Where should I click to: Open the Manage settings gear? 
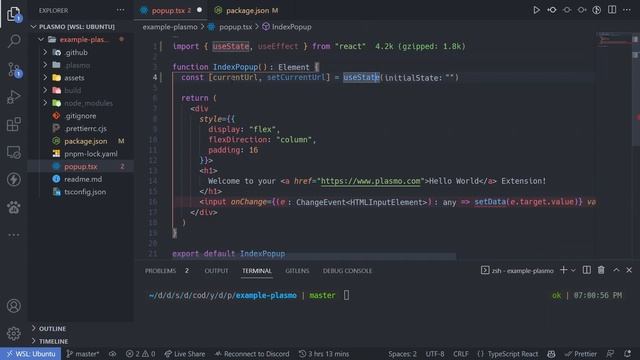tap(13, 333)
